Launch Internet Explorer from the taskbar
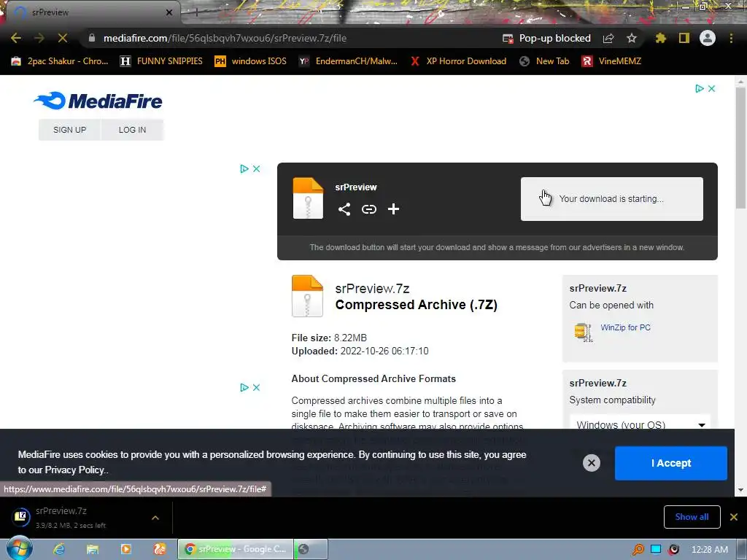The image size is (747, 560). 59,549
